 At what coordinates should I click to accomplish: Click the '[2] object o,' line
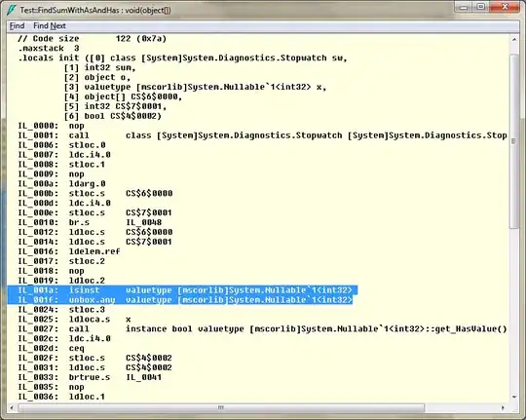point(97,77)
